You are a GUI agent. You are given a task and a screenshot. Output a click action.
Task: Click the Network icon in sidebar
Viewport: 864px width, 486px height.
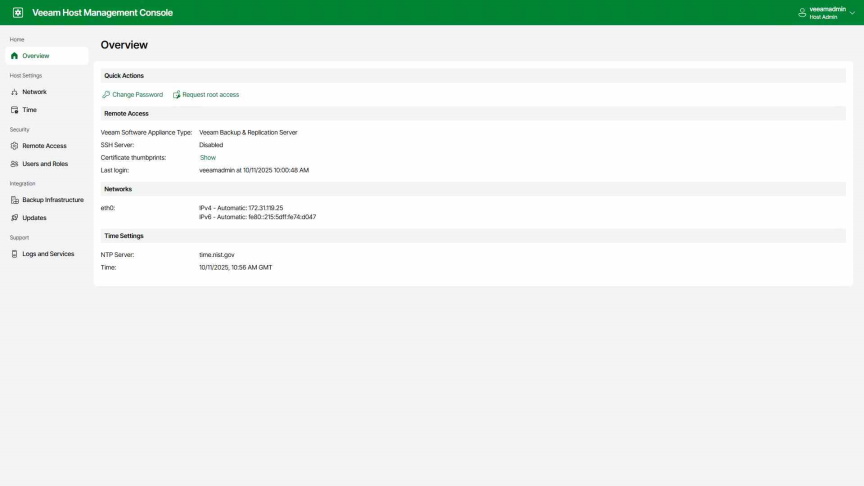tap(14, 92)
